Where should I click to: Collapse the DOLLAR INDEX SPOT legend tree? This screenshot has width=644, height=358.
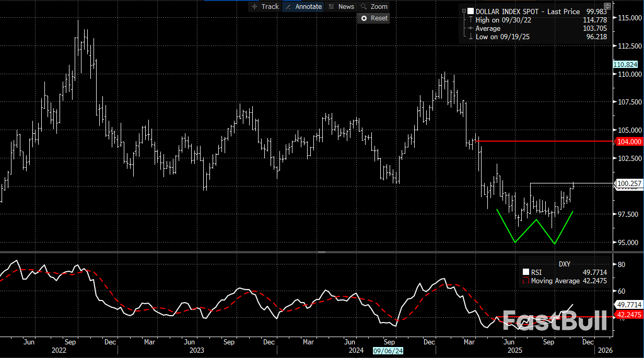[x=464, y=11]
